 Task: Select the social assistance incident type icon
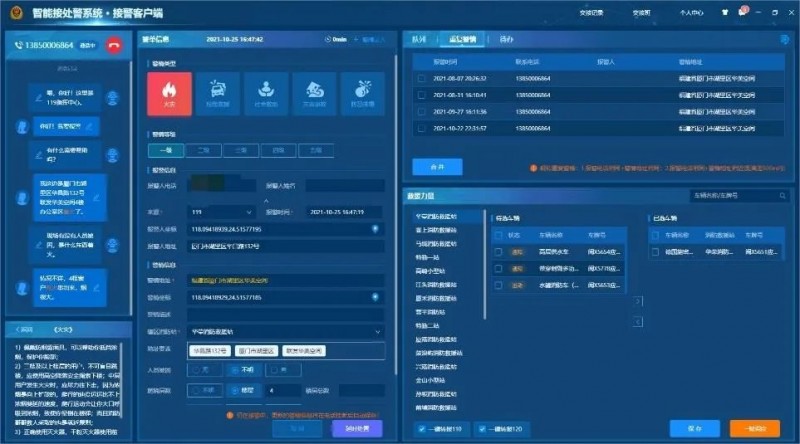(x=264, y=92)
